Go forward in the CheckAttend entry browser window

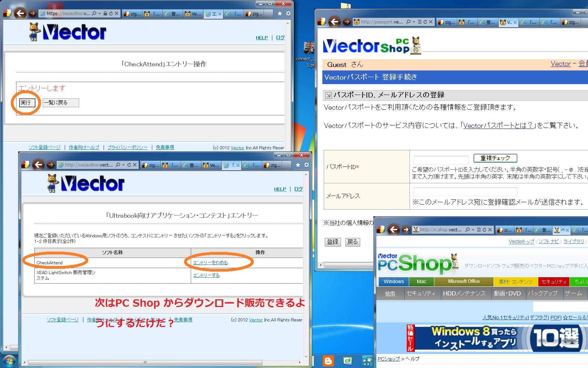[x=33, y=13]
